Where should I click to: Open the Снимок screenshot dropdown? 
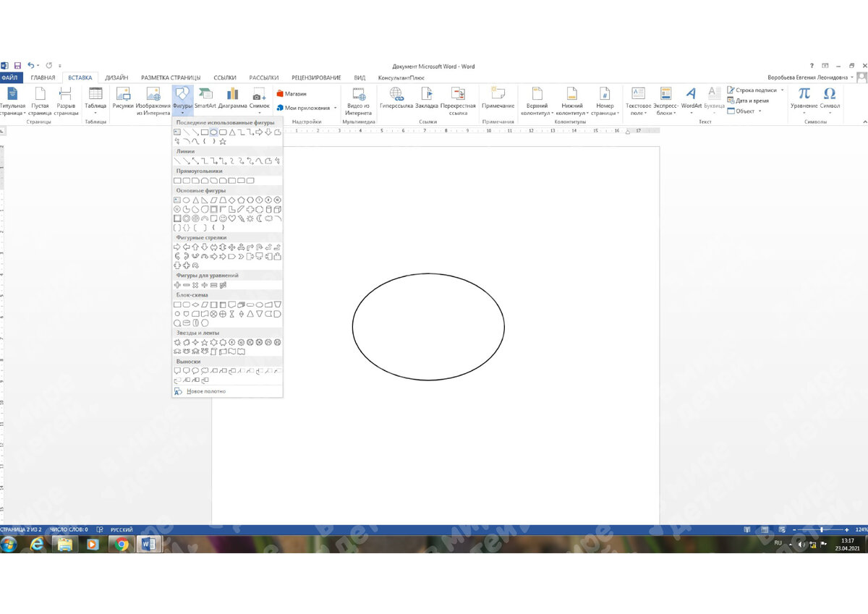click(x=259, y=101)
